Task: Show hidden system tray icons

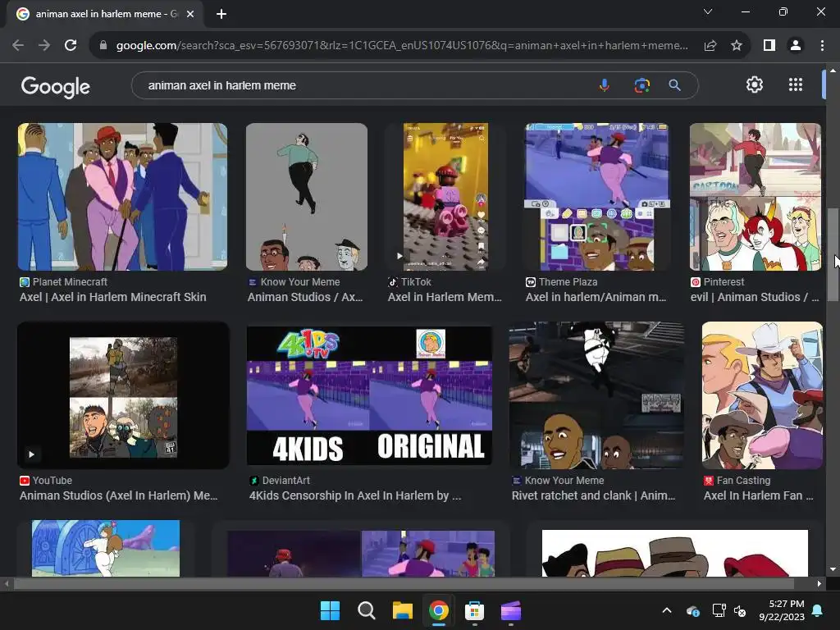Action: [667, 610]
